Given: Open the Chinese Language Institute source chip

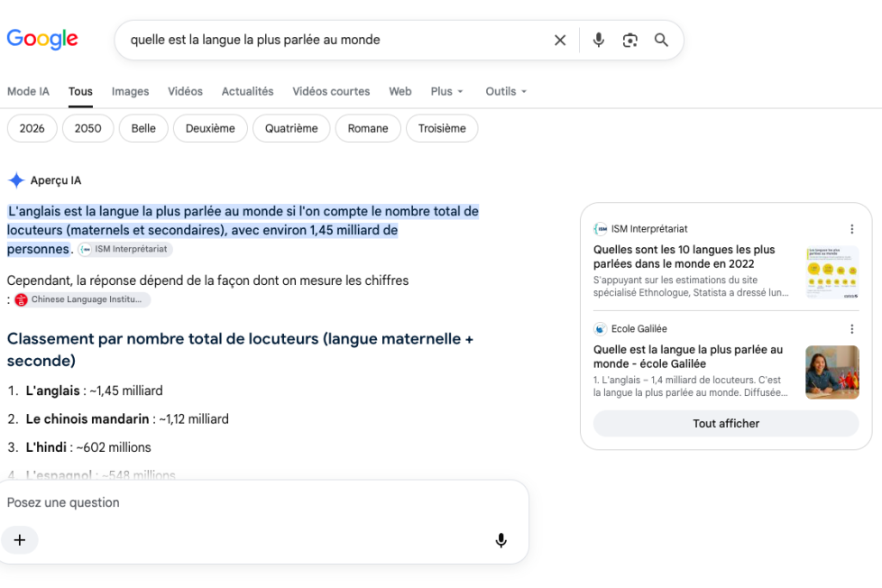Looking at the screenshot, I should click(81, 299).
